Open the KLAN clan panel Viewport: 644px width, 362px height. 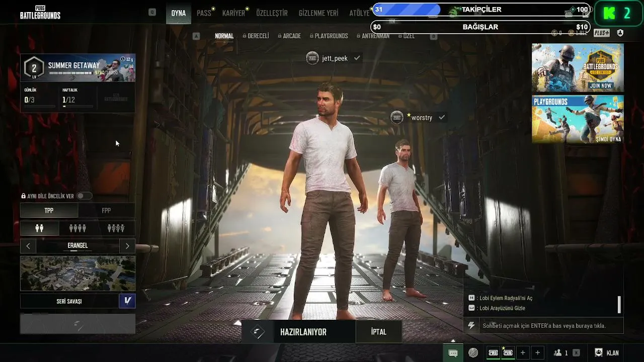tap(606, 353)
